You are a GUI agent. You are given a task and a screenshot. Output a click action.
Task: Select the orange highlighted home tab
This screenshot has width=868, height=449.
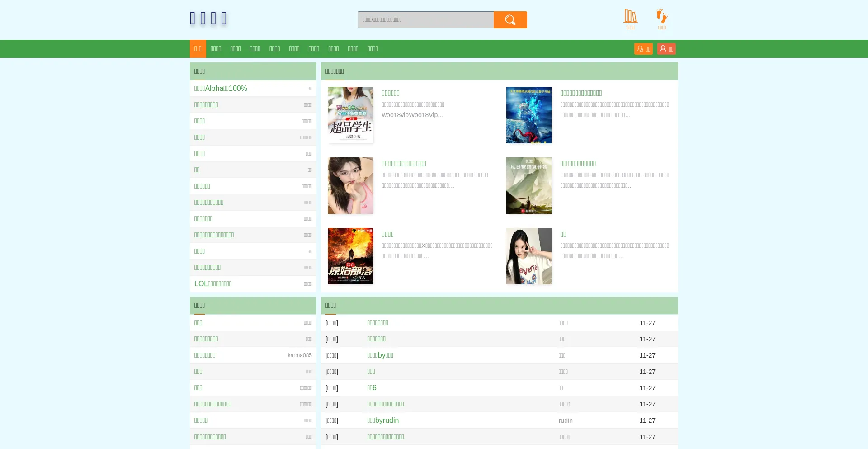coord(198,49)
